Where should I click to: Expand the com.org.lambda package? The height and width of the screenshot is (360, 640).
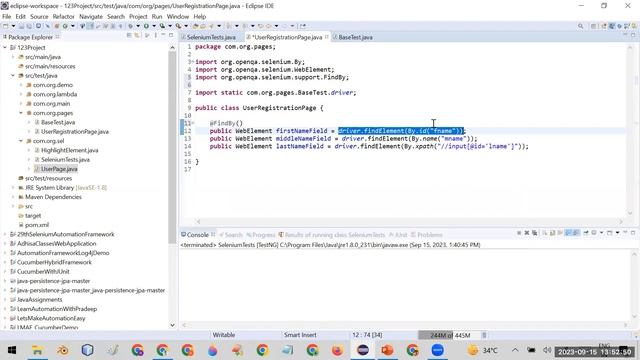tap(21, 94)
